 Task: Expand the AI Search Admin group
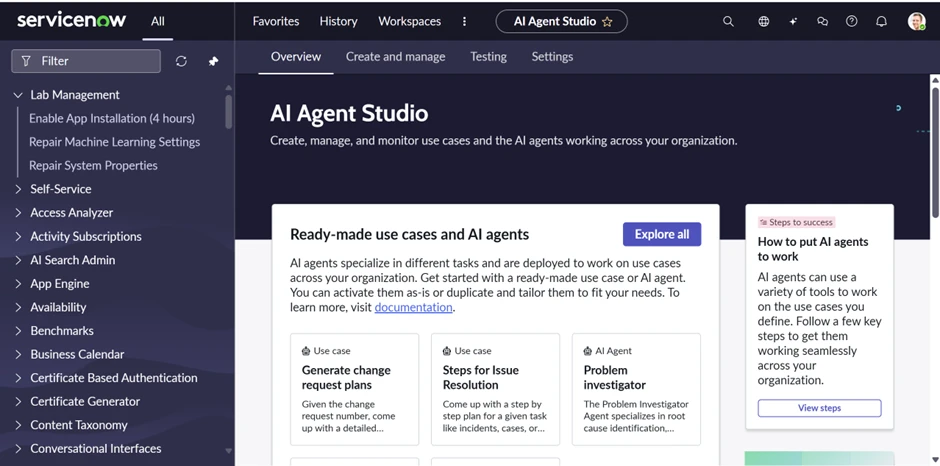click(18, 260)
